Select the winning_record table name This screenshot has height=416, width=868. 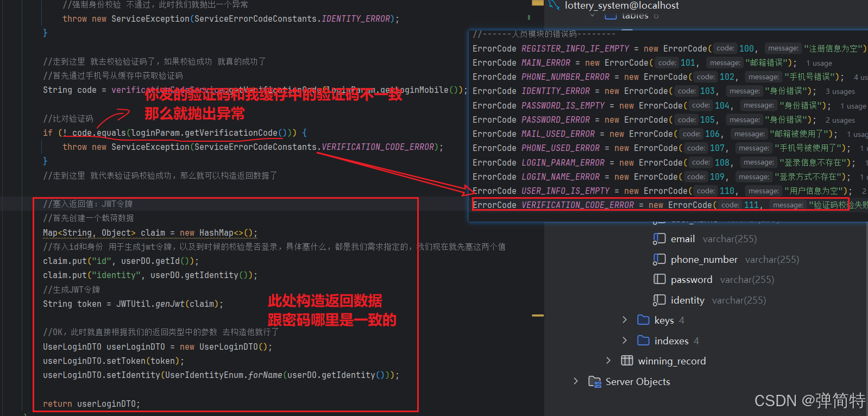tap(672, 361)
